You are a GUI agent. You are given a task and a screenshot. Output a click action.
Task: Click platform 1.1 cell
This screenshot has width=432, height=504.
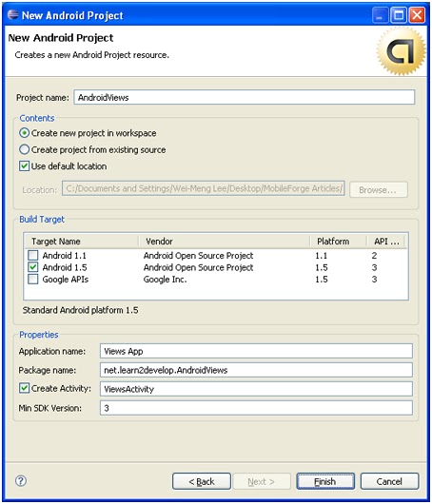321,256
